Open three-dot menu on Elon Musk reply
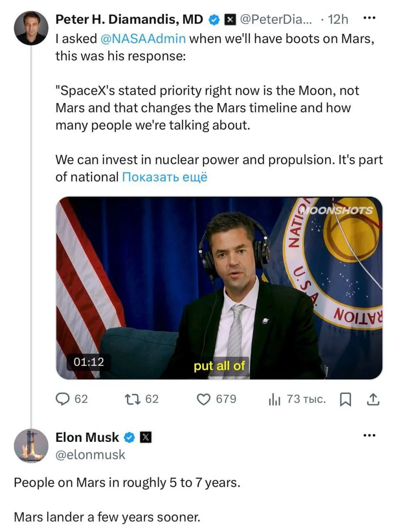Image resolution: width=397 pixels, height=532 pixels. coord(369,436)
